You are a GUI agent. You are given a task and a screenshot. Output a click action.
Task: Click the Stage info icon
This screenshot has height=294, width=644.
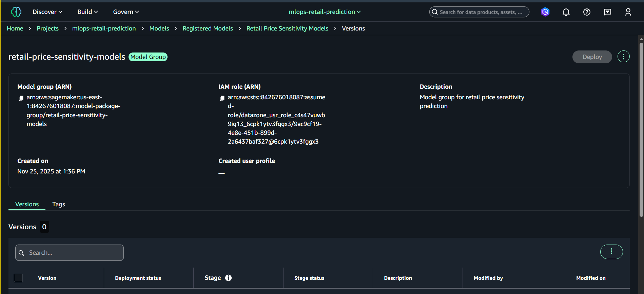coord(229,278)
